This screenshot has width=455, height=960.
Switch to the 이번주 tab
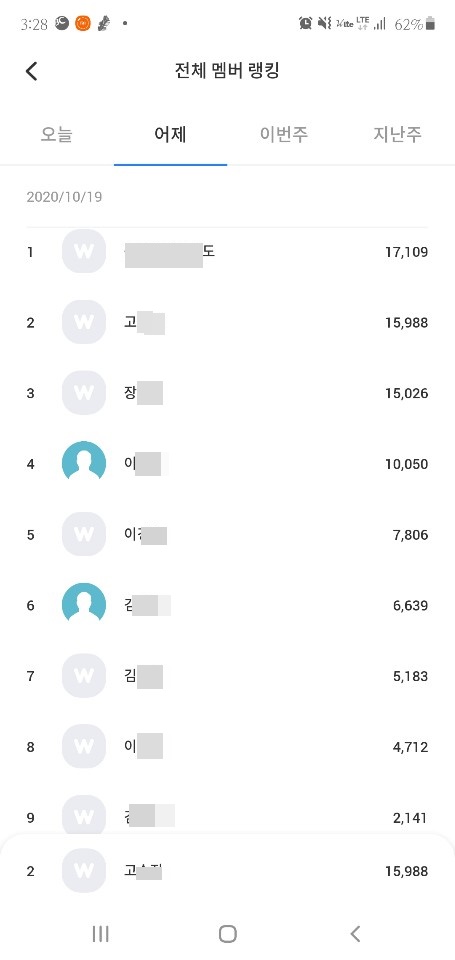(x=284, y=134)
